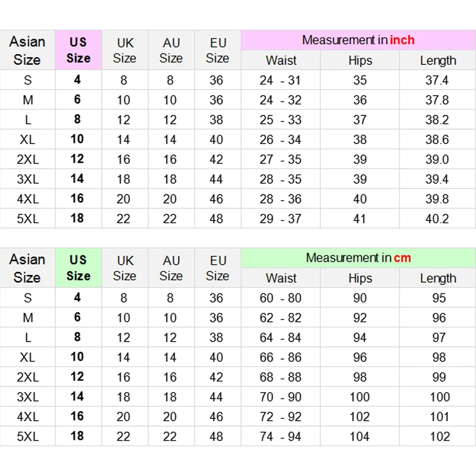Select the Hips column header in cm table
Screen dimensions: 476x476
[x=360, y=278]
